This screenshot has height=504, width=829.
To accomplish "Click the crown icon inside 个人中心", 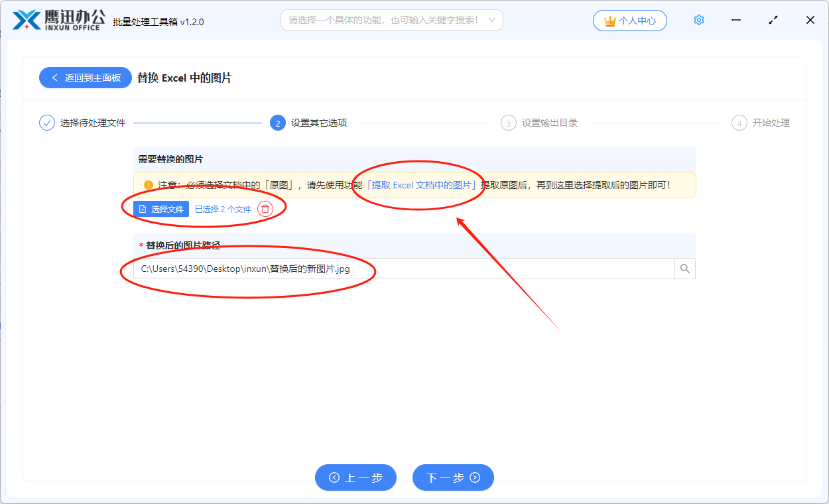I will coord(609,21).
